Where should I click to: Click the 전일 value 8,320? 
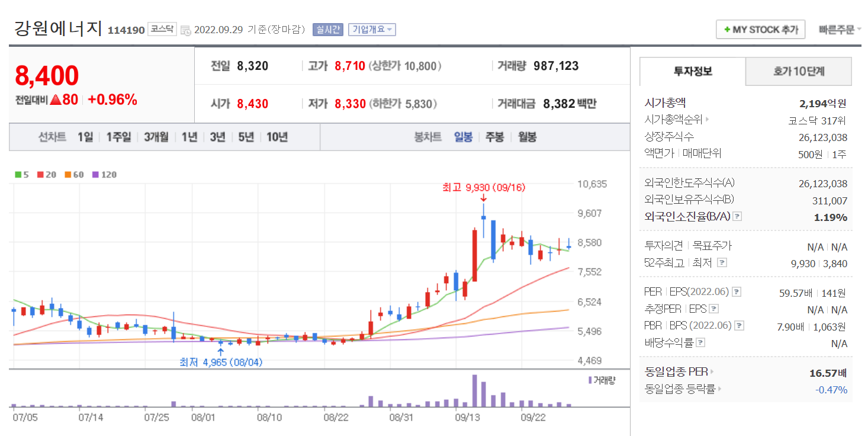(x=252, y=66)
